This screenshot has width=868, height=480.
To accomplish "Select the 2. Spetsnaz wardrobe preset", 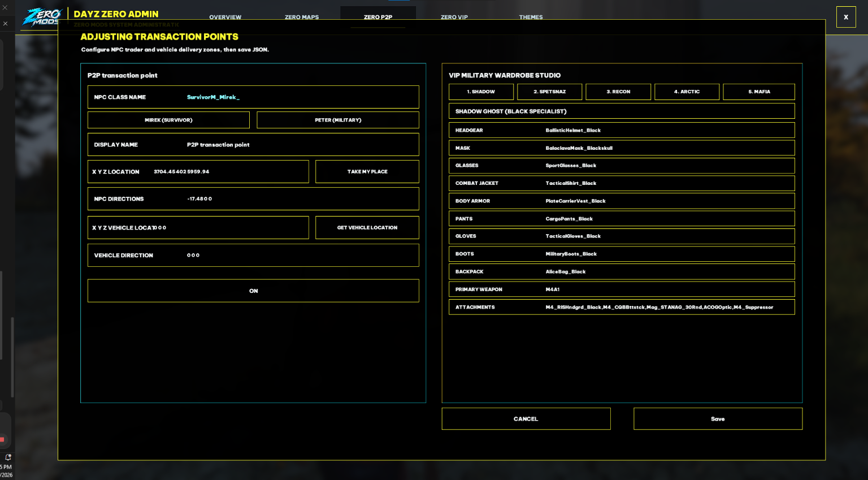I will [x=550, y=92].
